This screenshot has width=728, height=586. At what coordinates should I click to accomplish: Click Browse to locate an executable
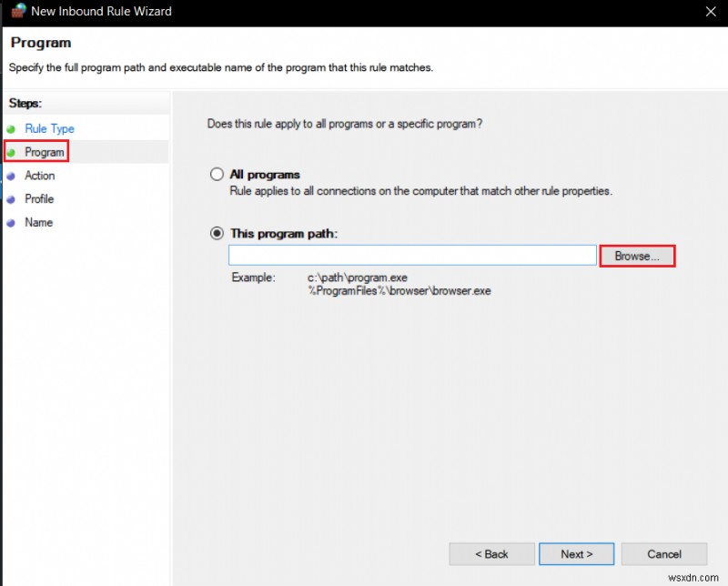(637, 256)
